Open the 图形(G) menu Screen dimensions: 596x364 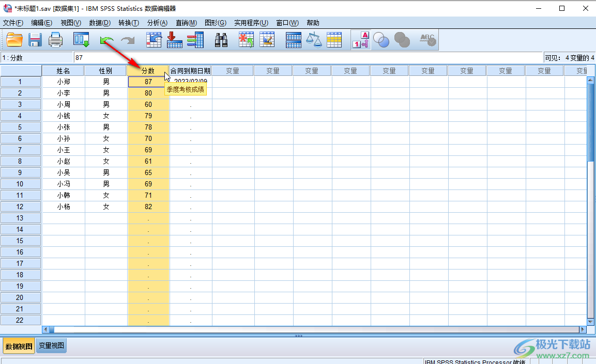click(x=216, y=23)
